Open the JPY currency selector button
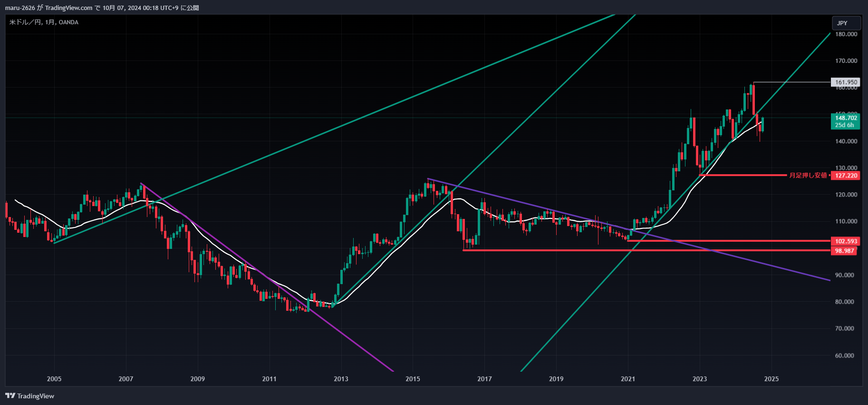Image resolution: width=868 pixels, height=405 pixels. tap(847, 23)
